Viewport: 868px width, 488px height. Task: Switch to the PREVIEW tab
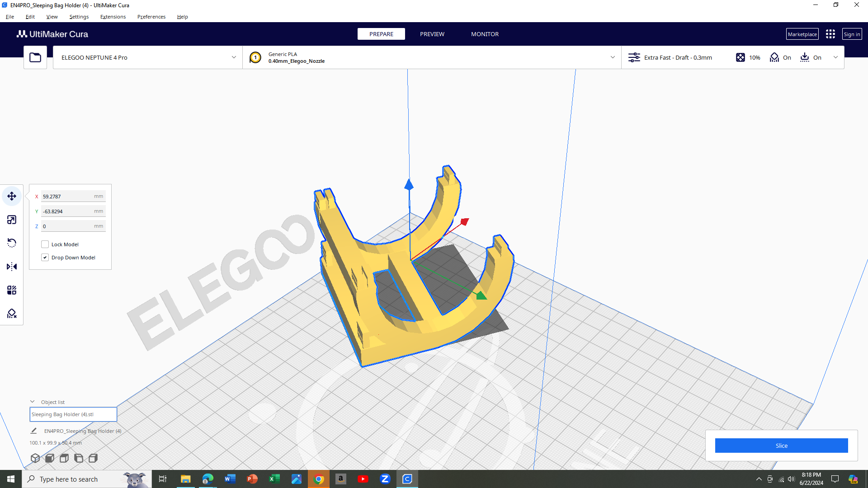(x=432, y=34)
